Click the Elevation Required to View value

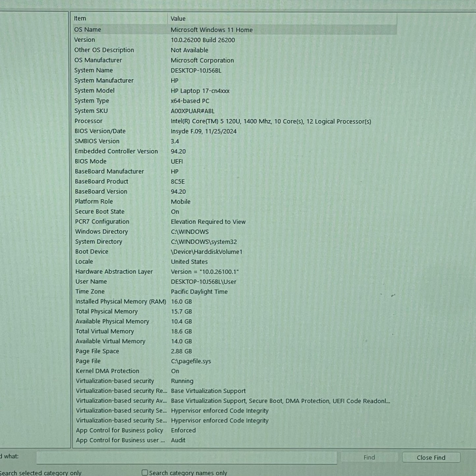tap(208, 222)
